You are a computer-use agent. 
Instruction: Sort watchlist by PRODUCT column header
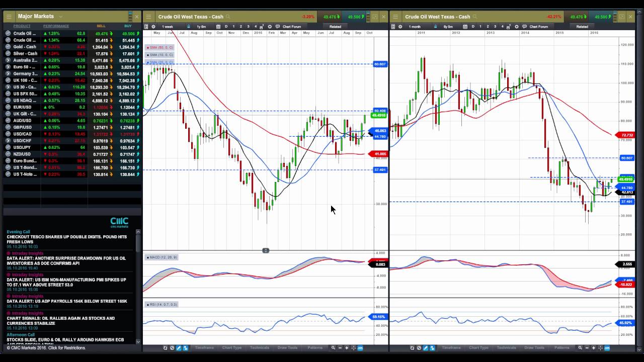[x=22, y=26]
